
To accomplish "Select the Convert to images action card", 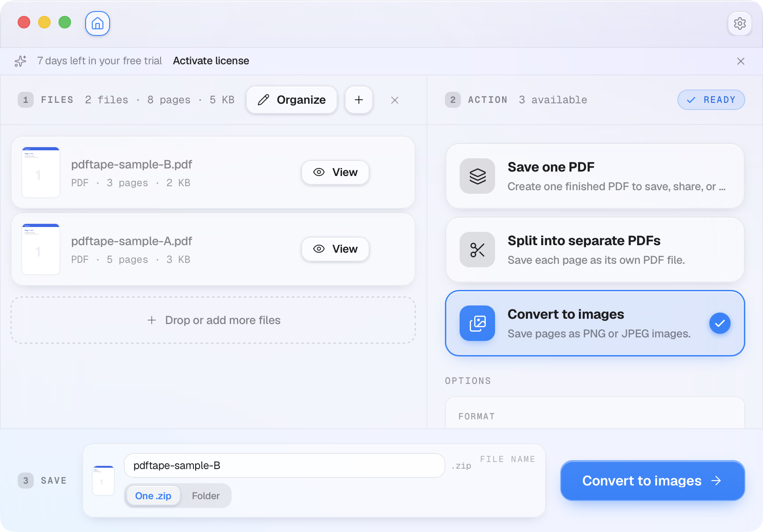I will tap(595, 323).
